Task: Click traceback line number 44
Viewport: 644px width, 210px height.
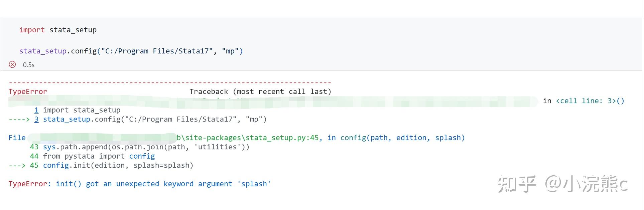Action: (x=34, y=156)
